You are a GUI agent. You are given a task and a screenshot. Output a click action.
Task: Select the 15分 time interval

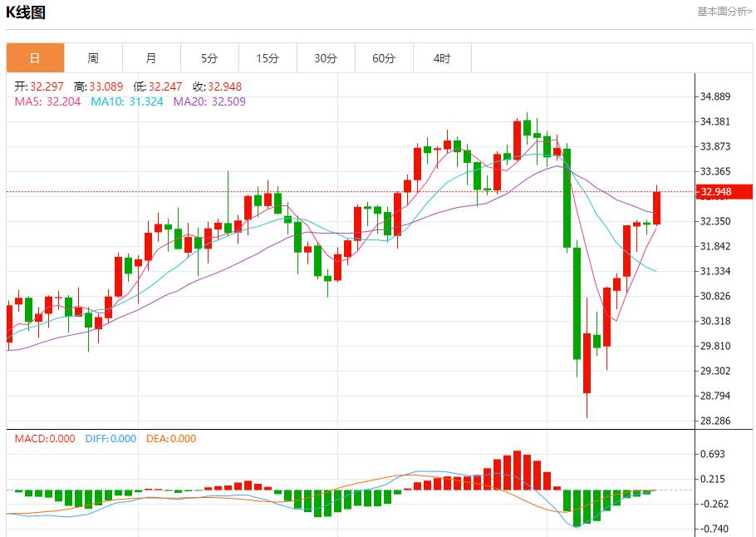[268, 58]
